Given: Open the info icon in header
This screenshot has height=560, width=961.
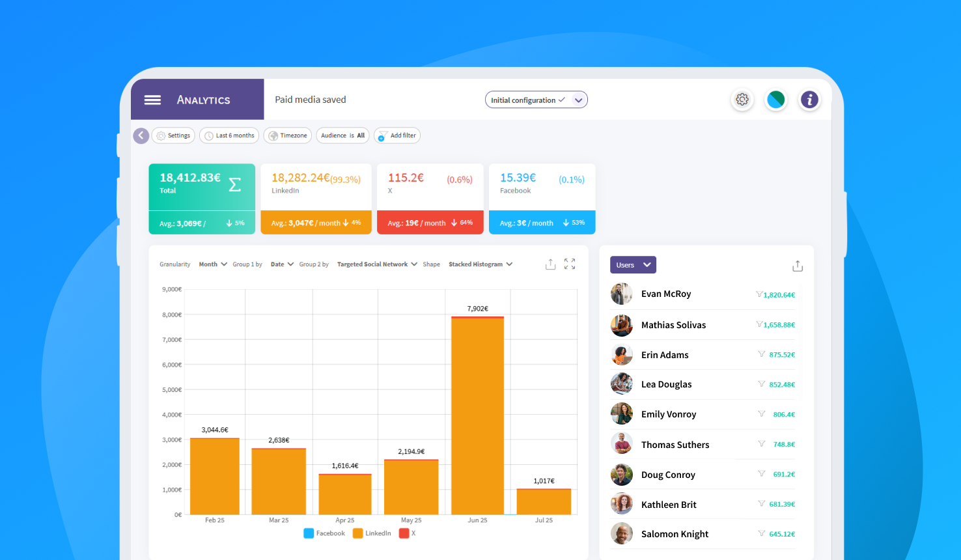Looking at the screenshot, I should pos(809,100).
